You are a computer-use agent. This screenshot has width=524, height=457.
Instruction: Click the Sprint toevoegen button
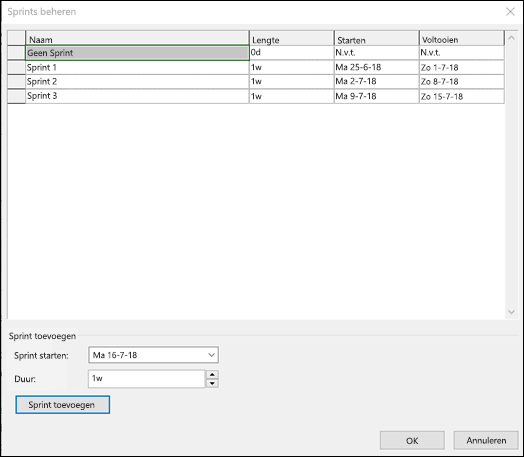[x=62, y=405]
